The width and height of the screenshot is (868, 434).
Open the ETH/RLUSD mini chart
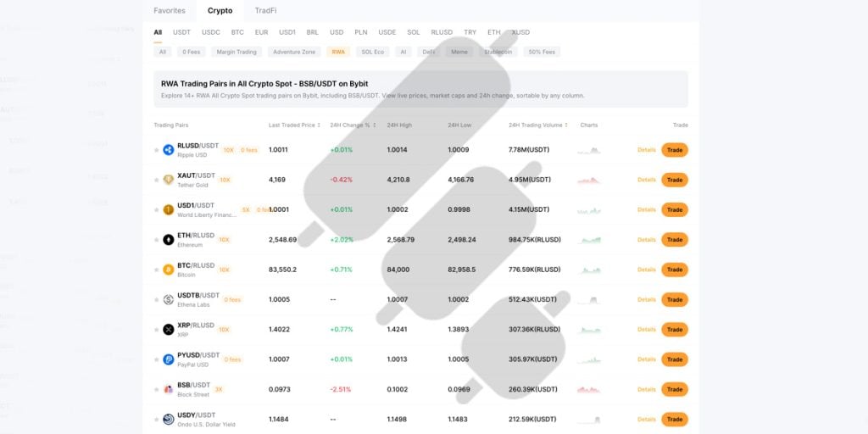click(x=589, y=240)
